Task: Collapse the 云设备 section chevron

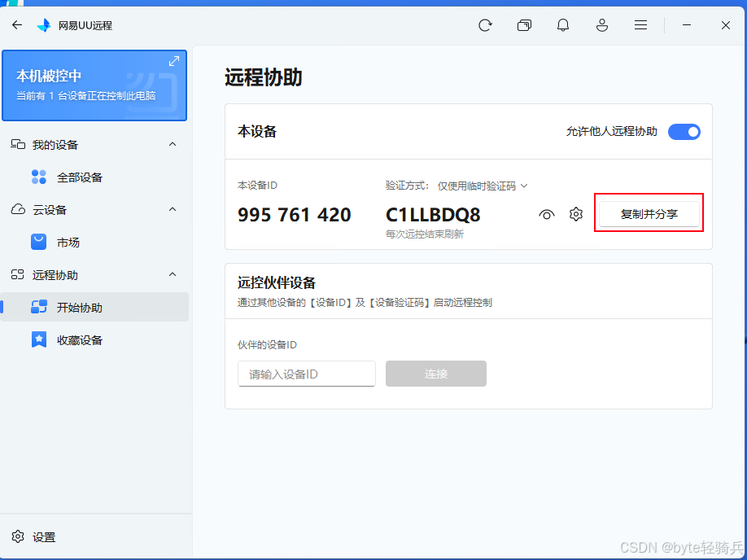Action: tap(173, 209)
